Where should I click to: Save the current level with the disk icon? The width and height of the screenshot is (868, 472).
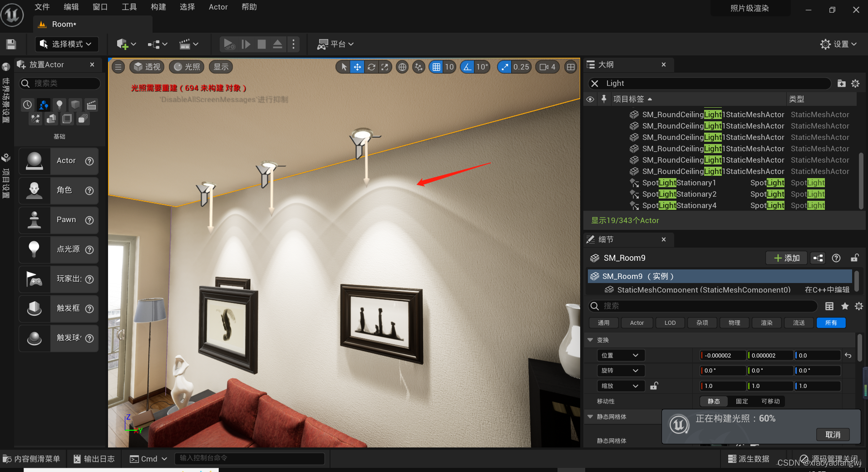(11, 44)
